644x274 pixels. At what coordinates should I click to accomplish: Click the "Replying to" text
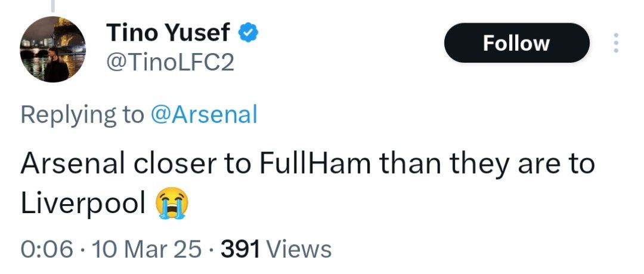[82, 114]
